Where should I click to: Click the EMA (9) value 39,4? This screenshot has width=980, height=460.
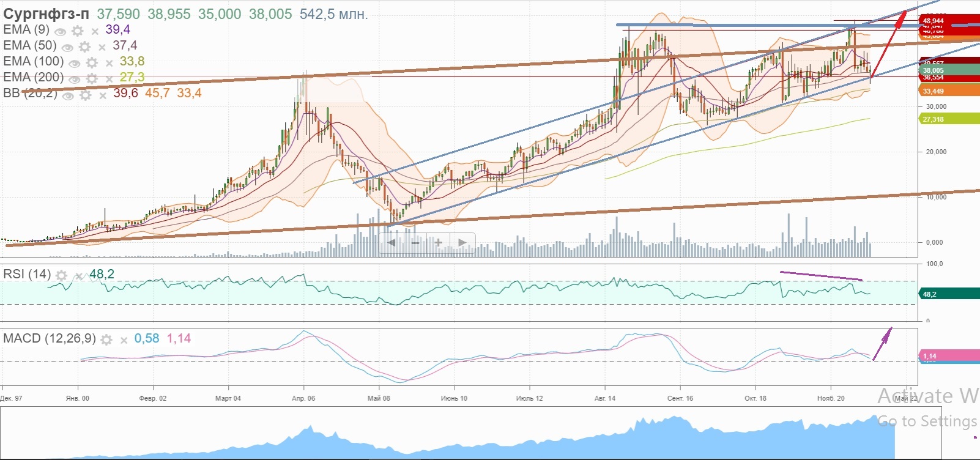[117, 29]
